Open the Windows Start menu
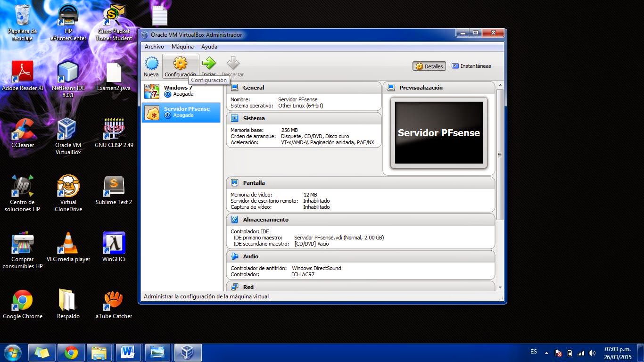 [11, 352]
